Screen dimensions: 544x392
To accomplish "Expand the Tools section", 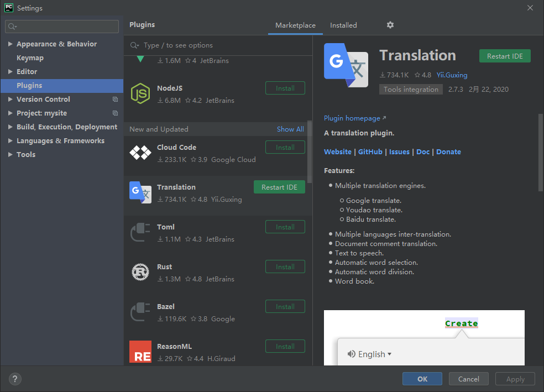I will 10,154.
